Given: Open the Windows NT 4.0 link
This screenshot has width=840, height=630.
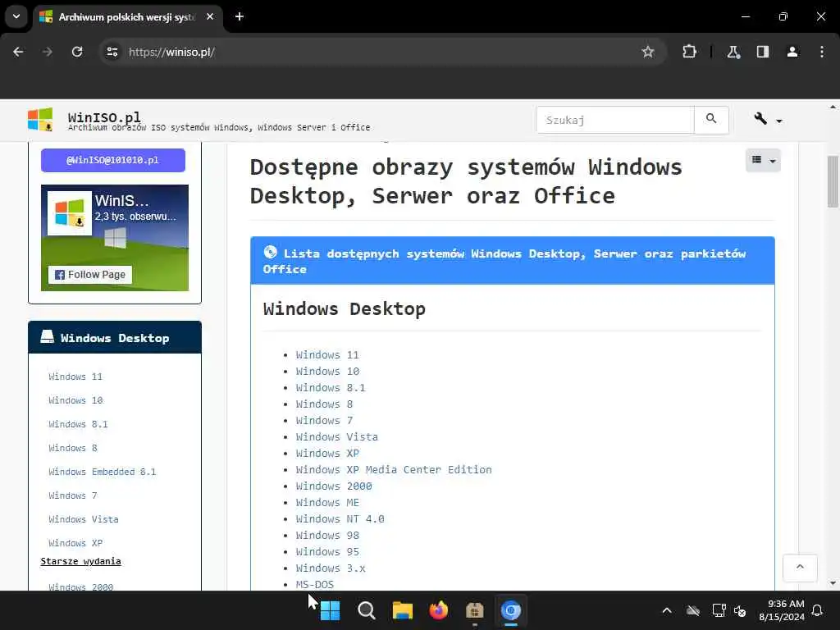Looking at the screenshot, I should [340, 518].
